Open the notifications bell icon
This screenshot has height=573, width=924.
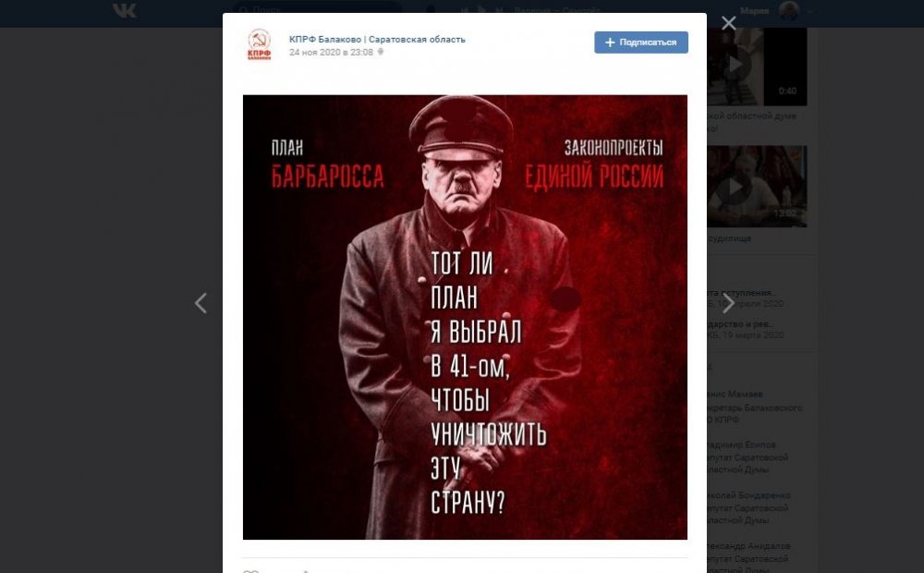tap(431, 10)
